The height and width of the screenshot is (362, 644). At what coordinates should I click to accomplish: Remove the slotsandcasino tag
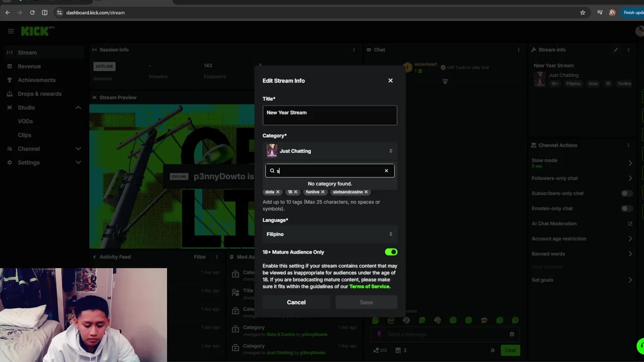pyautogui.click(x=366, y=192)
